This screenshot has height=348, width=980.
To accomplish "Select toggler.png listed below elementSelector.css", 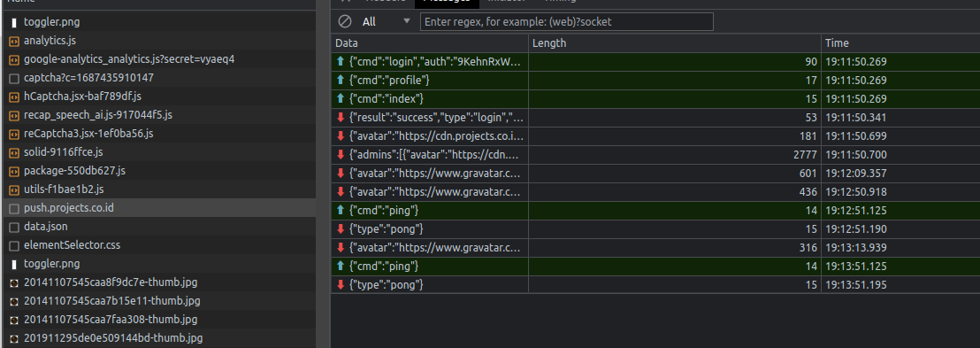I will (x=158, y=264).
